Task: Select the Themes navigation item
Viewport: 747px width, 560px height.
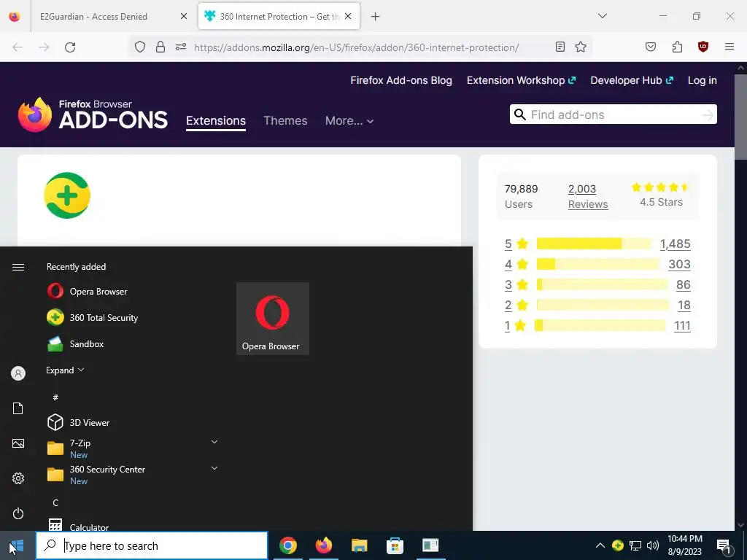Action: (x=285, y=120)
